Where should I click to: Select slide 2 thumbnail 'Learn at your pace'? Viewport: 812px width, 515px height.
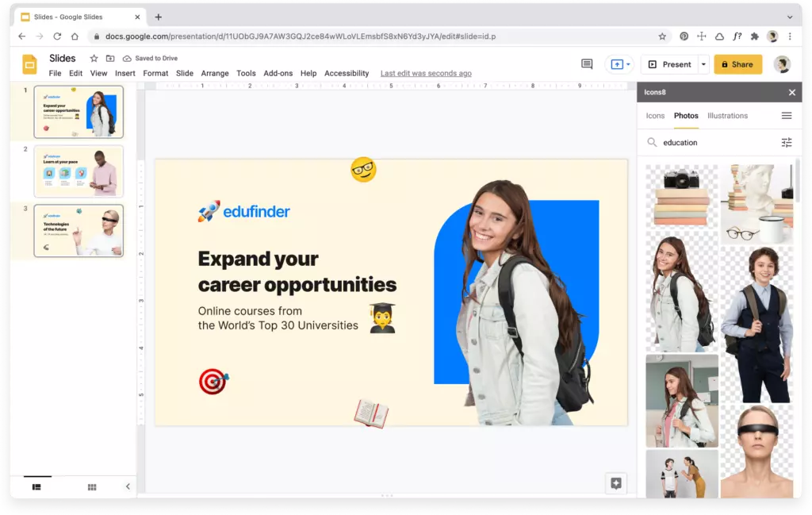pyautogui.click(x=79, y=171)
